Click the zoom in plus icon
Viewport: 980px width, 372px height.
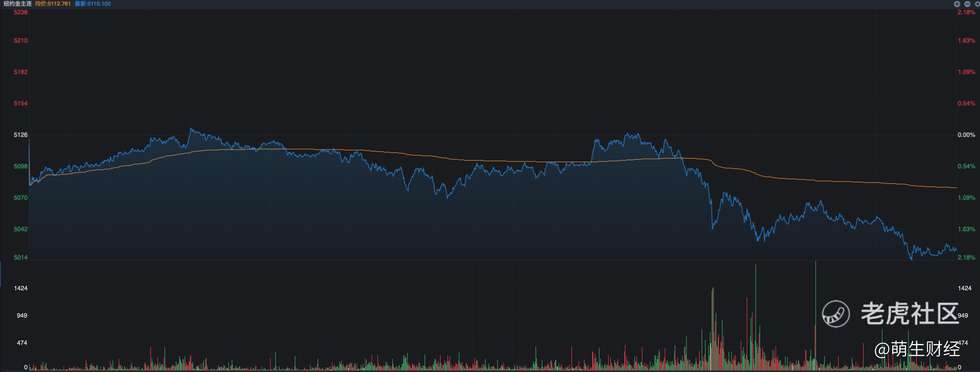pos(957,4)
